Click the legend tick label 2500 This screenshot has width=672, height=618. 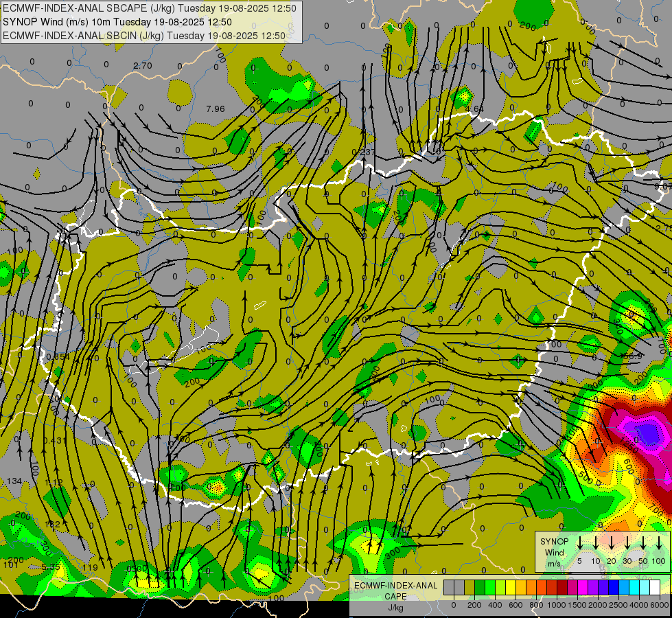pyautogui.click(x=618, y=605)
